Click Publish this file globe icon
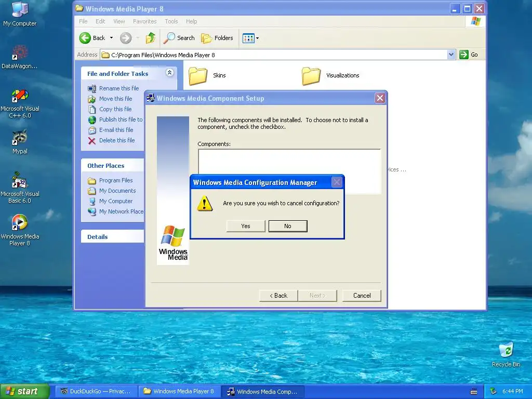 [92, 120]
